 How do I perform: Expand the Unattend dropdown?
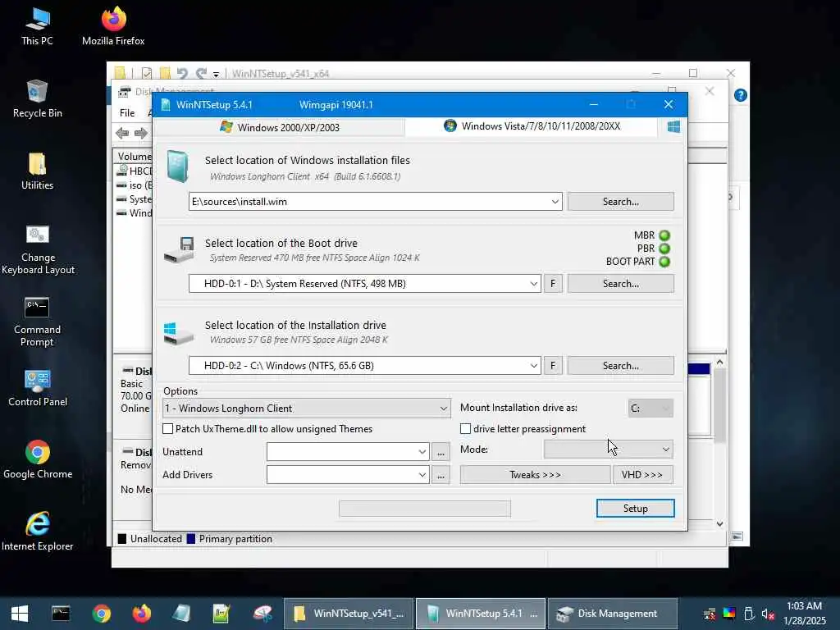pyautogui.click(x=422, y=452)
